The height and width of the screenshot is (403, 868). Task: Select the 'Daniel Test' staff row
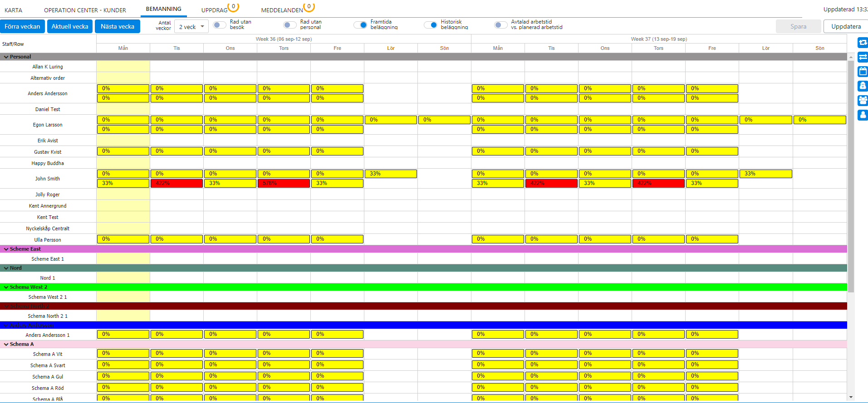point(48,109)
